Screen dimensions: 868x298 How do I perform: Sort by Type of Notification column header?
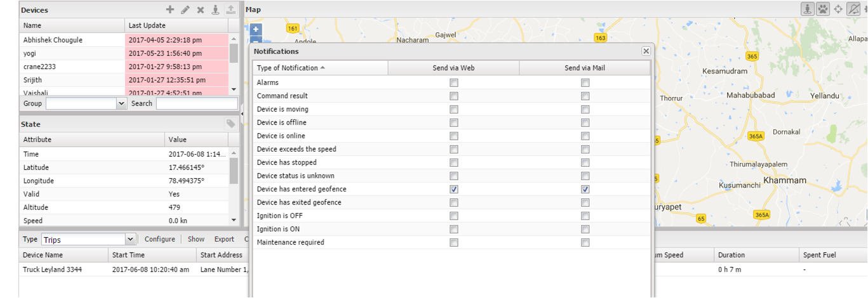[320, 68]
